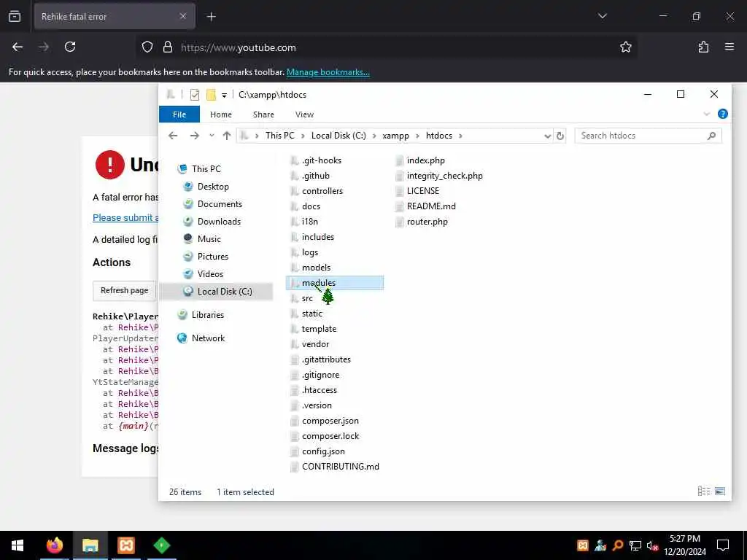Viewport: 747px width, 560px height.
Task: Switch to large thumbnails view icon
Action: 720,491
